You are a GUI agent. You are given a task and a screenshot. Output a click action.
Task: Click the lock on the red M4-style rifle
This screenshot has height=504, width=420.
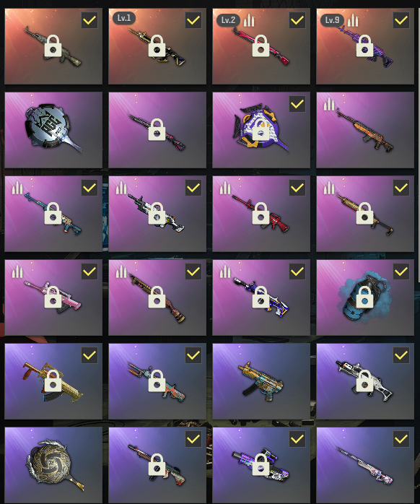point(261,214)
